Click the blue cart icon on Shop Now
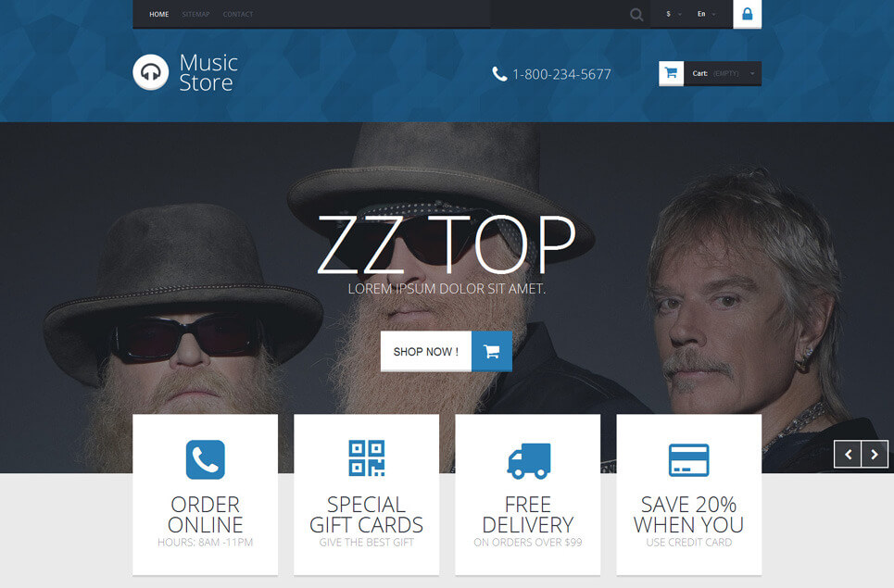The height and width of the screenshot is (588, 894). (492, 351)
